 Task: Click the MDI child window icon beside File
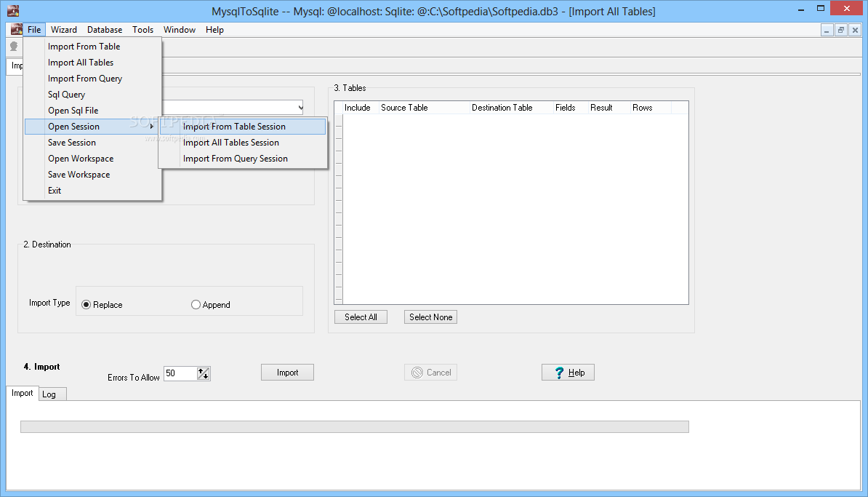17,29
